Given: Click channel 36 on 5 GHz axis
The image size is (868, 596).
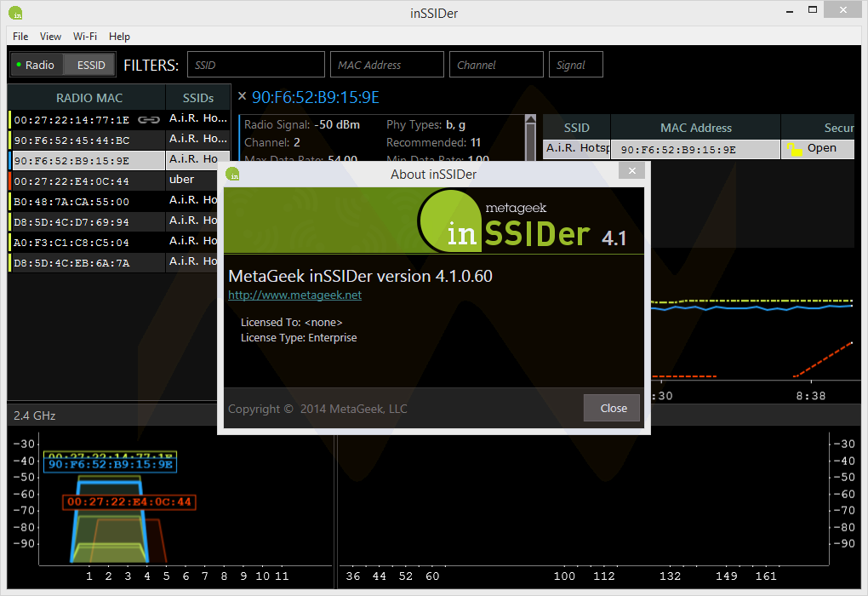Looking at the screenshot, I should click(x=352, y=576).
